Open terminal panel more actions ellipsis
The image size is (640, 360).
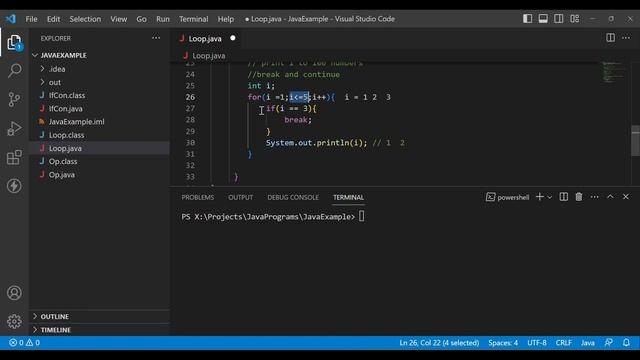595,197
